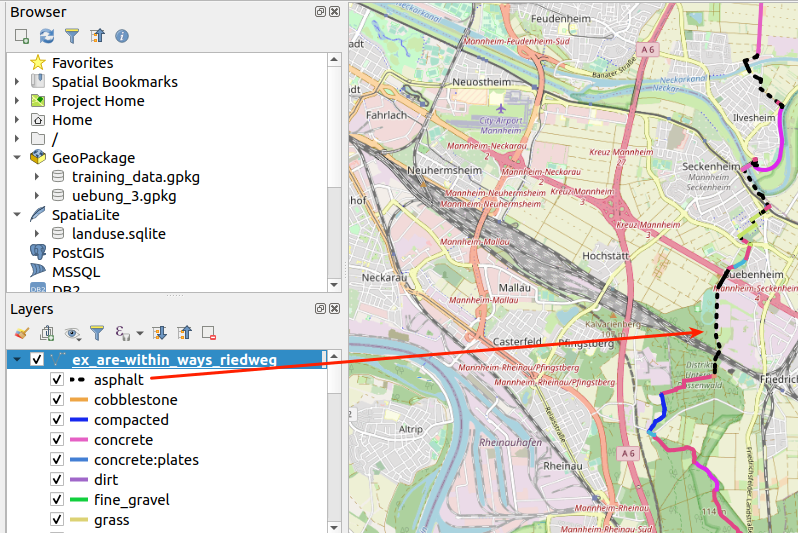
Task: Select ex_are-within_ways_riedweg layer name
Action: (175, 359)
